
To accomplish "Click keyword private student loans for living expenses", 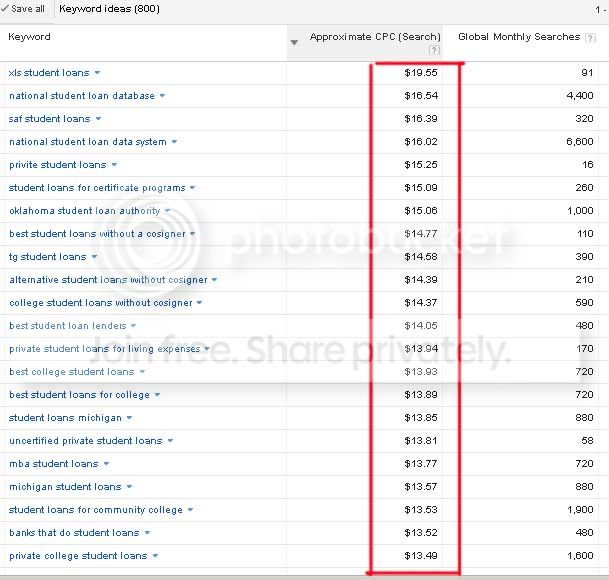I will click(104, 348).
